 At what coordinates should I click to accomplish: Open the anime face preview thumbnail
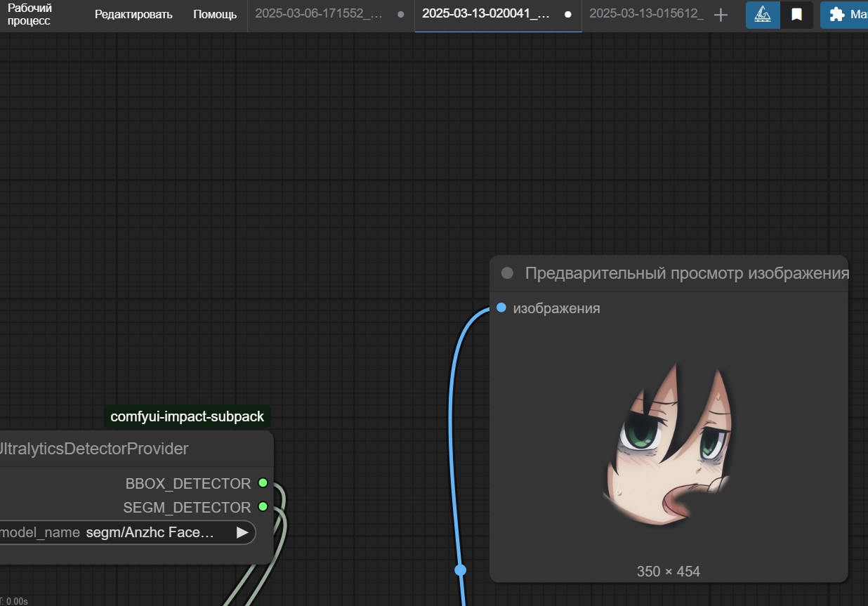tap(669, 444)
